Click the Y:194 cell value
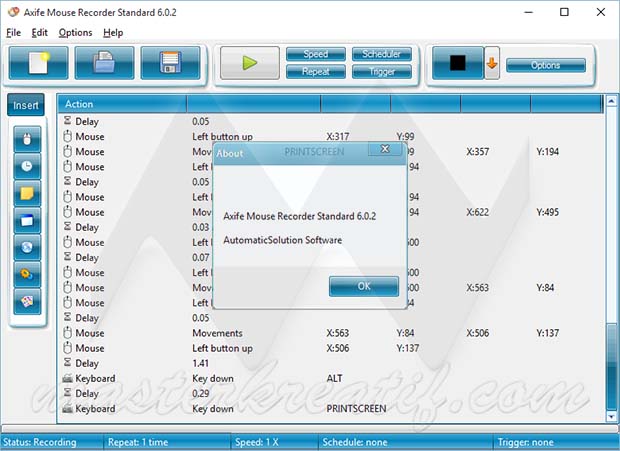620x451 pixels. (548, 152)
